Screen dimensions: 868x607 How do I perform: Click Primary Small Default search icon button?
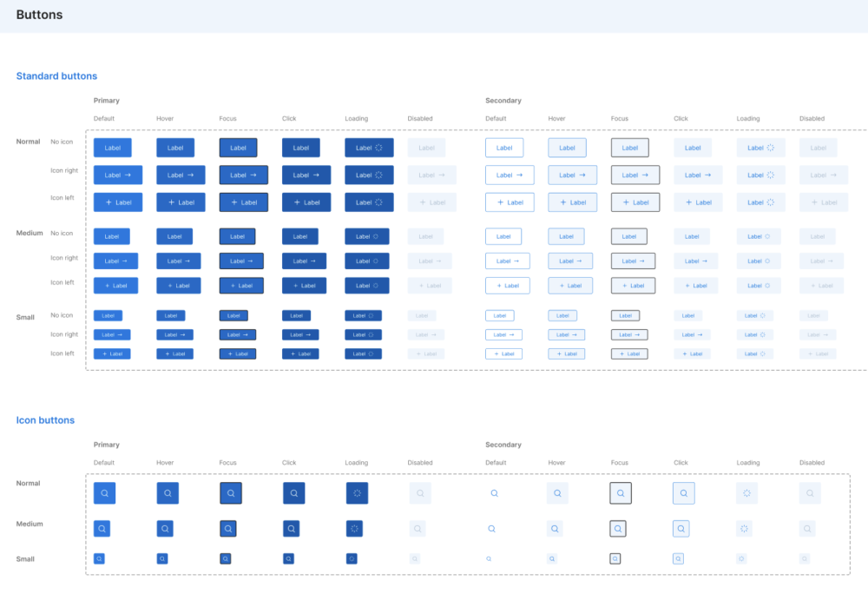pos(99,559)
